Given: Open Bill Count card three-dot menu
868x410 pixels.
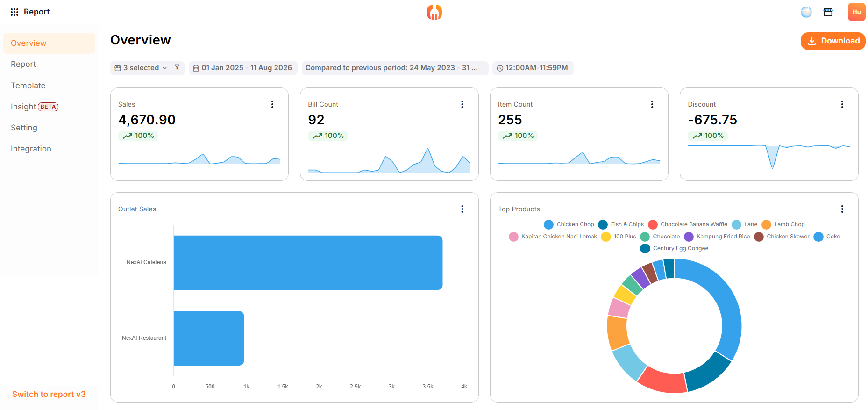Looking at the screenshot, I should pos(462,104).
